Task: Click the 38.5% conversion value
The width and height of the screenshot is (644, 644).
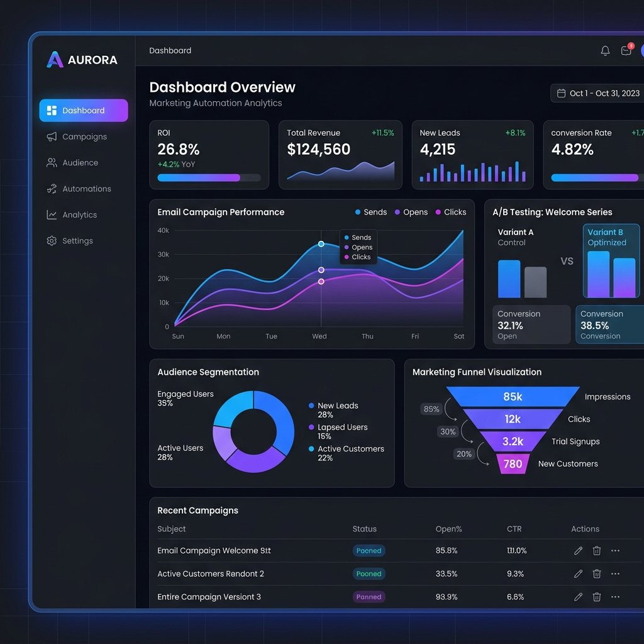Action: (595, 326)
